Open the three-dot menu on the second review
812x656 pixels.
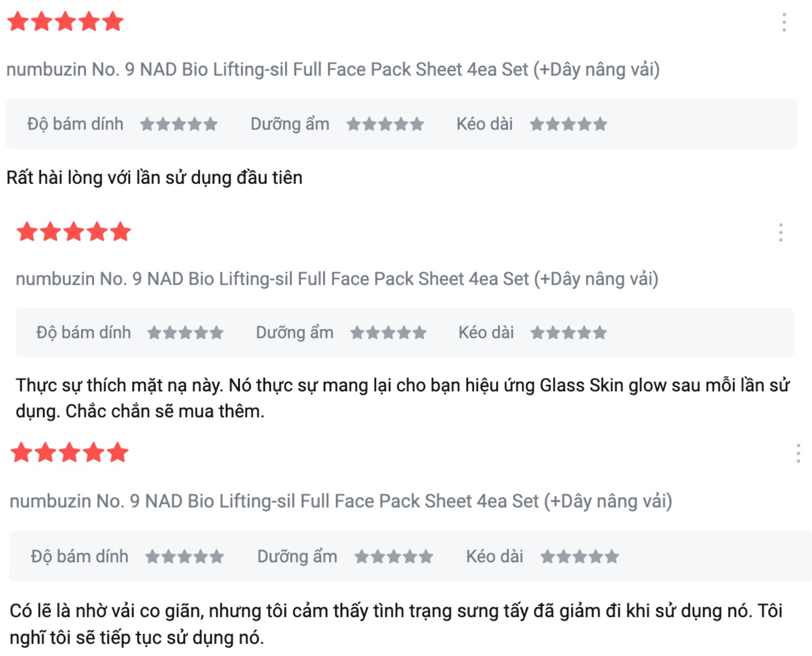pyautogui.click(x=781, y=232)
